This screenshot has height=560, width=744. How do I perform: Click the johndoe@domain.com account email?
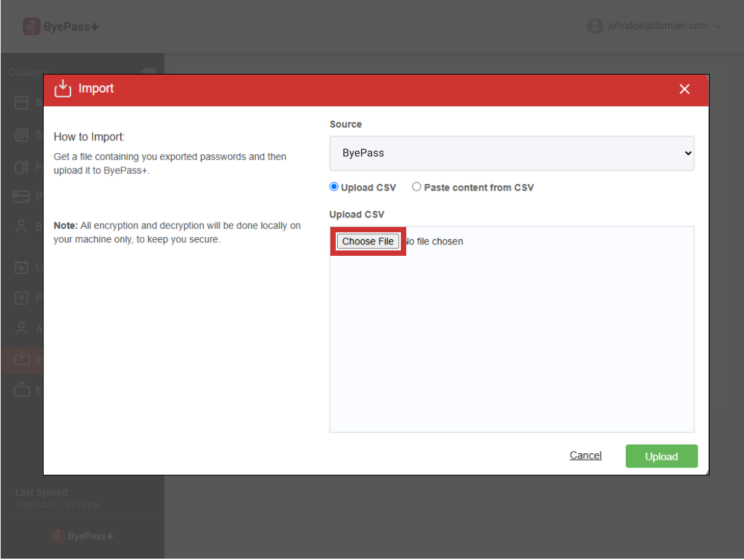[657, 26]
